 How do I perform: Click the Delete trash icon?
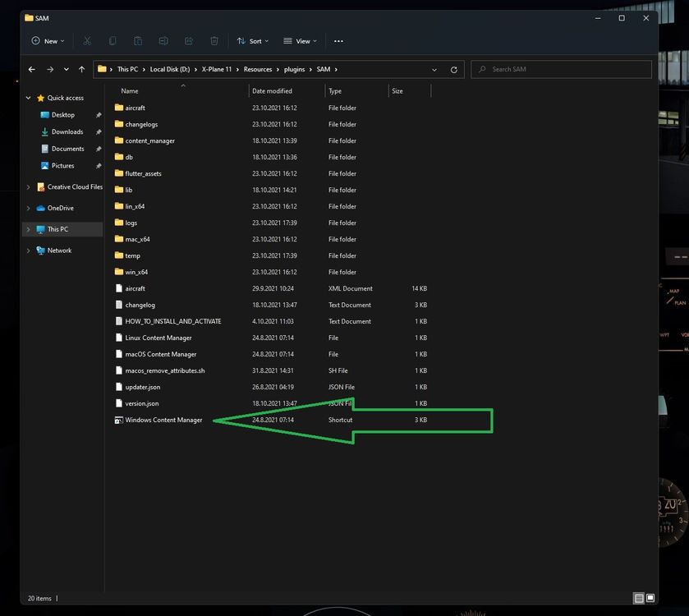(214, 41)
